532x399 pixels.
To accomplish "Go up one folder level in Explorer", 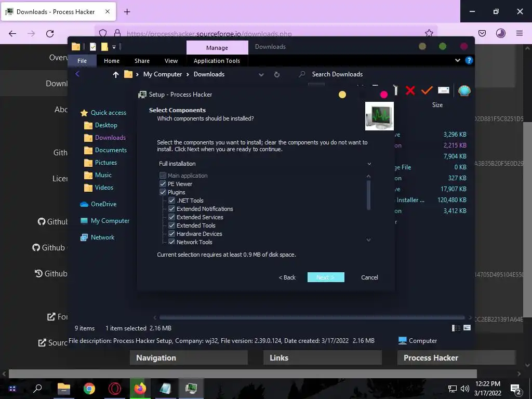I will click(116, 75).
